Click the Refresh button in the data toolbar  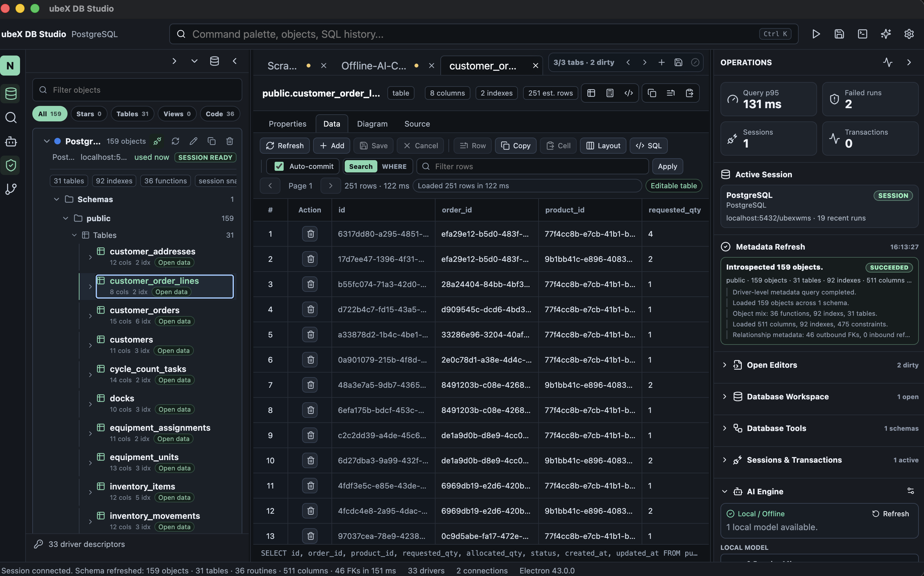click(x=285, y=146)
